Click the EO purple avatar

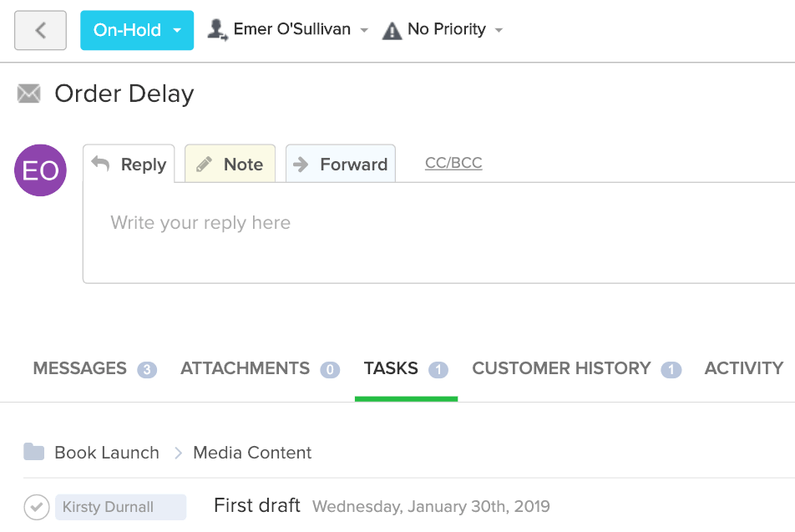(x=41, y=170)
